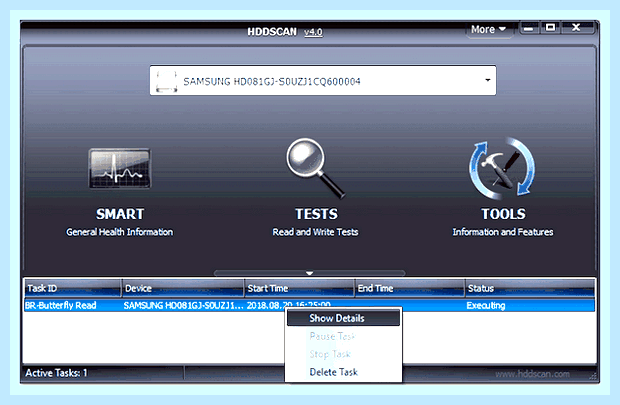Click Read and Write Tests caption
Screen dimensions: 620x405
[x=315, y=232]
